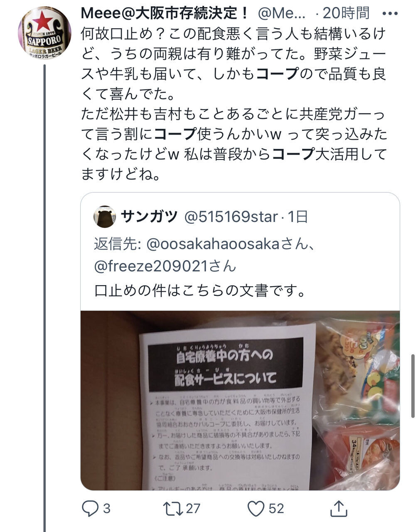
Task: Open the reply speech bubble icon
Action: tap(90, 508)
